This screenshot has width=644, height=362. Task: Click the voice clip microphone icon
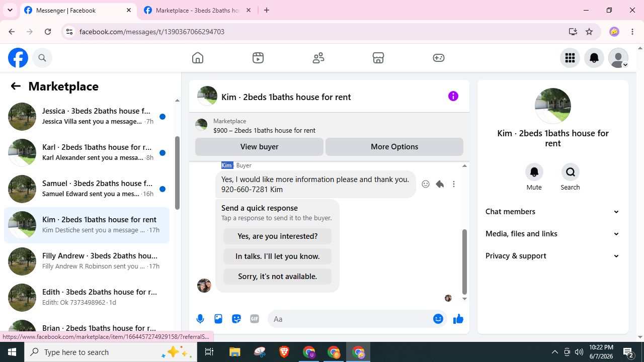(x=200, y=319)
